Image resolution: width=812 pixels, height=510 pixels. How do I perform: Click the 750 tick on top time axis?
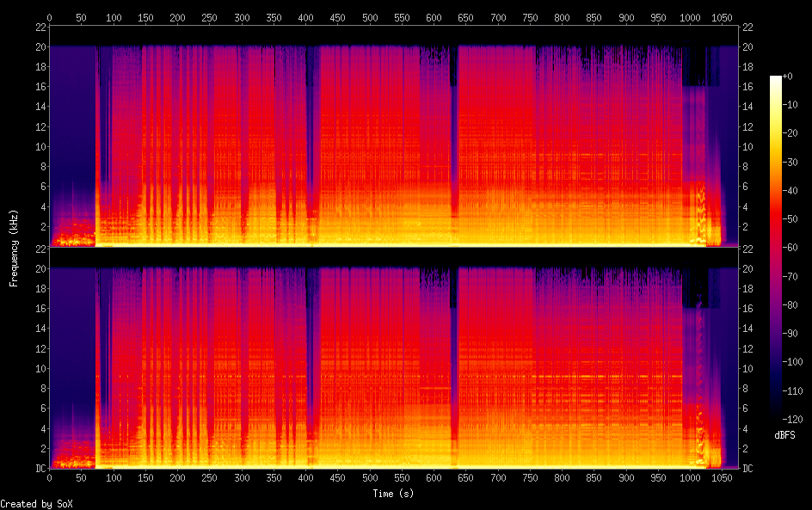coord(530,17)
